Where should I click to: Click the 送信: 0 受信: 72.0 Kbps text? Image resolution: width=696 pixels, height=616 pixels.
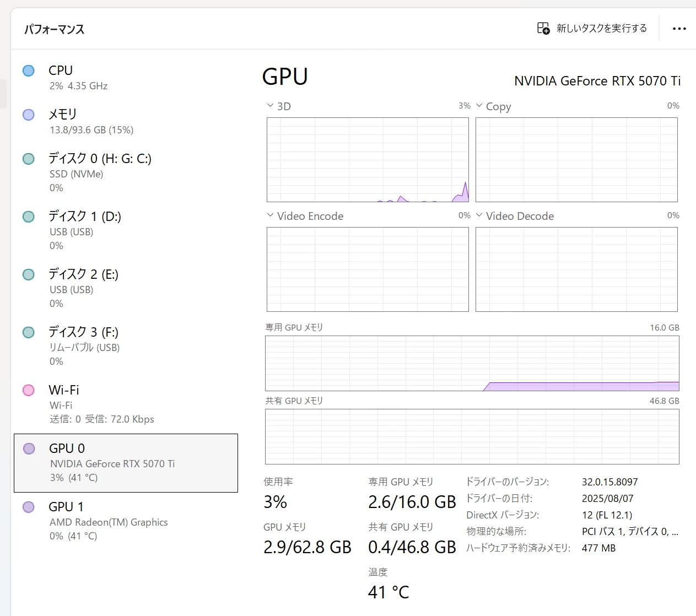[x=102, y=419]
